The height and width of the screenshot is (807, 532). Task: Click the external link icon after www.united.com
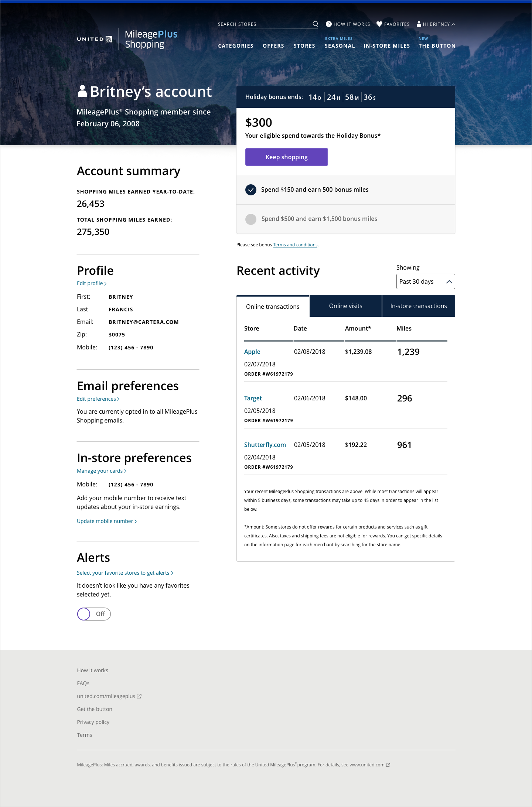388,765
